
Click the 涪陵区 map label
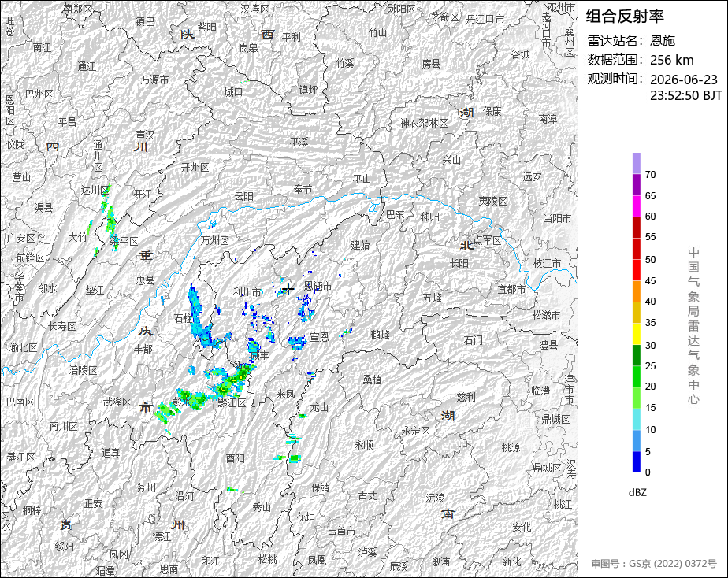(84, 370)
